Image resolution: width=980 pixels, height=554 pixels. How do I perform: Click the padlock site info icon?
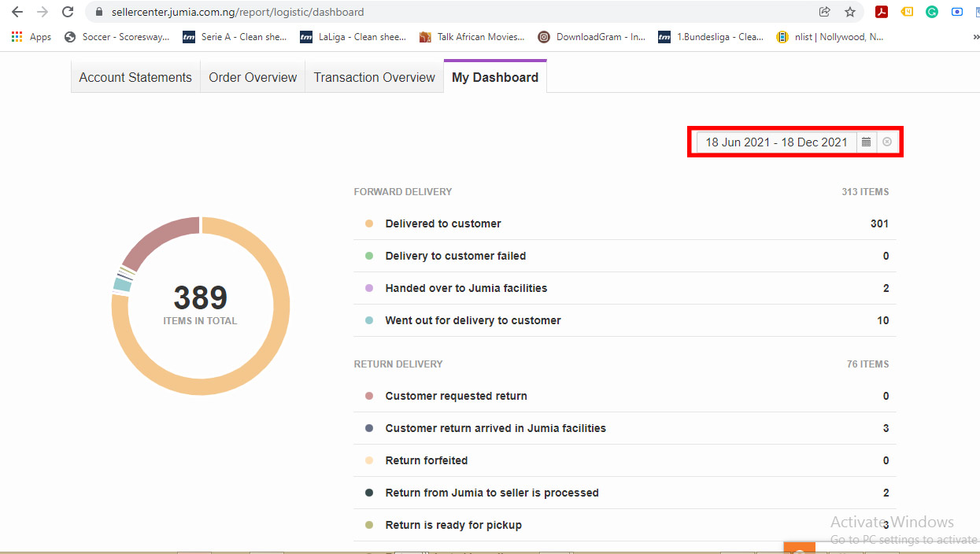pyautogui.click(x=99, y=13)
